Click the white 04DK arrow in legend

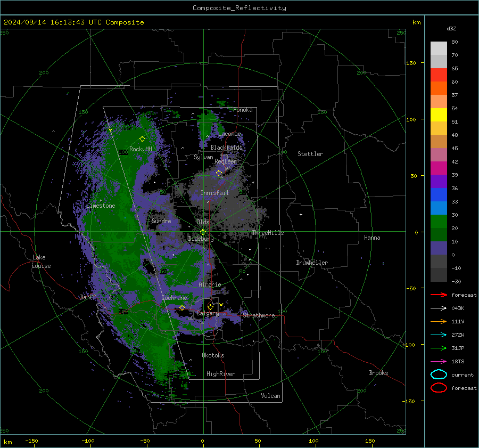tap(439, 308)
